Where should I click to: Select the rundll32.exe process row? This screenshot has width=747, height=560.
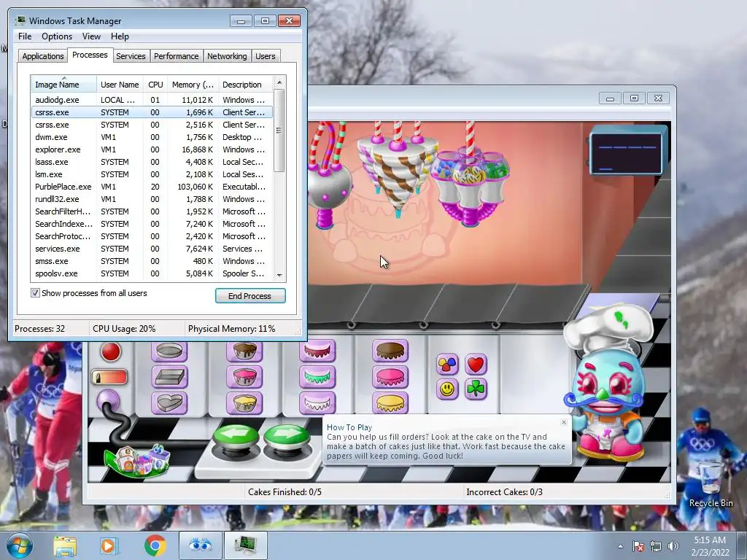point(152,199)
